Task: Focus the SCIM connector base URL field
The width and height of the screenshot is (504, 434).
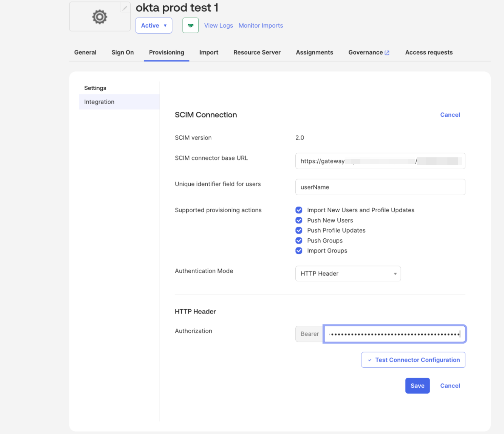Action: tap(380, 161)
